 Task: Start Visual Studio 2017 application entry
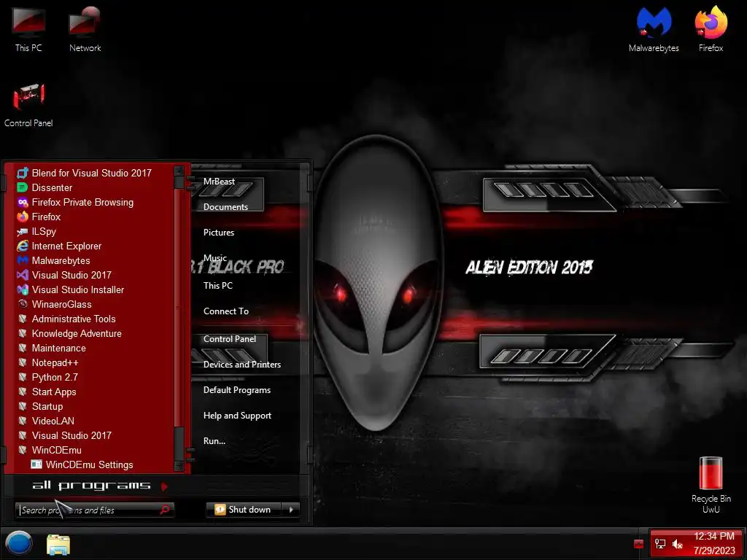(64, 275)
